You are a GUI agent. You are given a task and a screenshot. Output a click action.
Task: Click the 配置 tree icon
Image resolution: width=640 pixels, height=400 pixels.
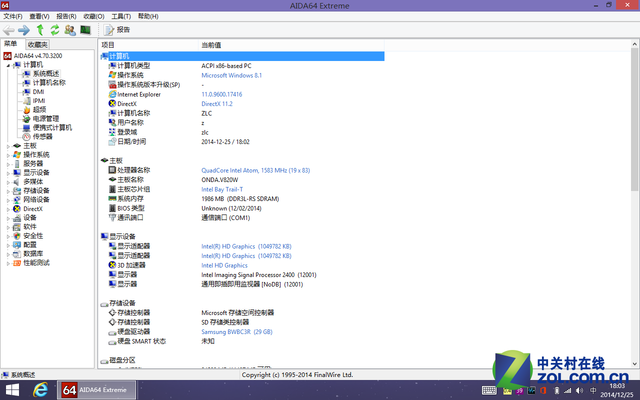pyautogui.click(x=17, y=245)
